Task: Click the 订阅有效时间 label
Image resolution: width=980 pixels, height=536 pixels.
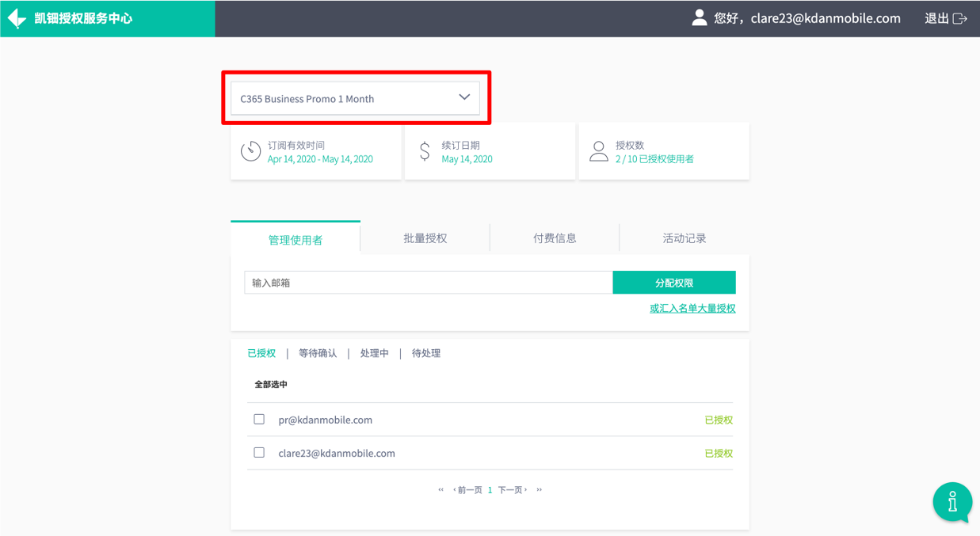Action: tap(296, 146)
